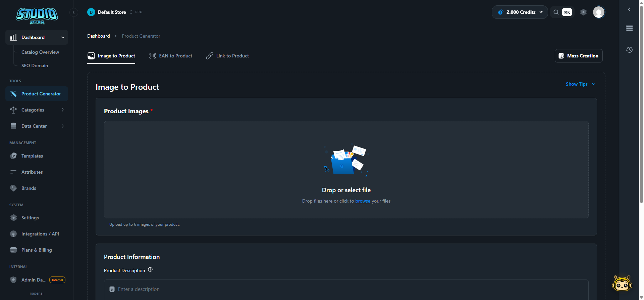Select Product Generator in sidebar
This screenshot has width=644, height=300.
tap(37, 94)
